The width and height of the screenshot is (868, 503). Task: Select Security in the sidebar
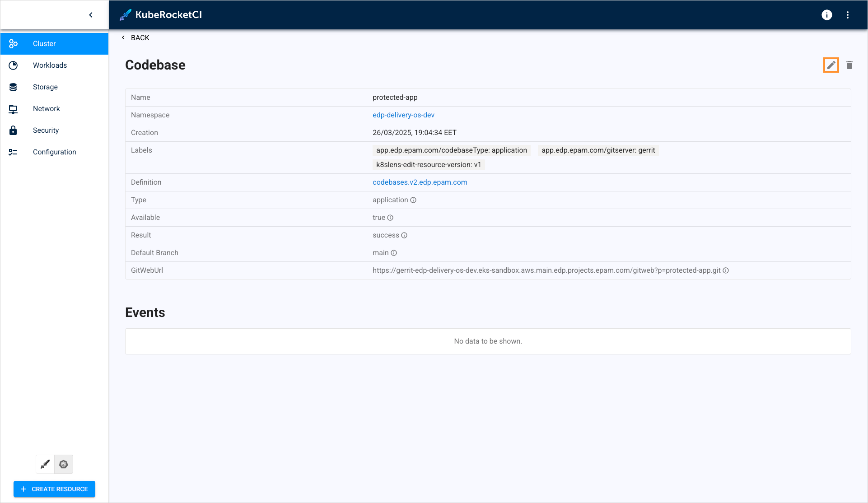click(46, 130)
